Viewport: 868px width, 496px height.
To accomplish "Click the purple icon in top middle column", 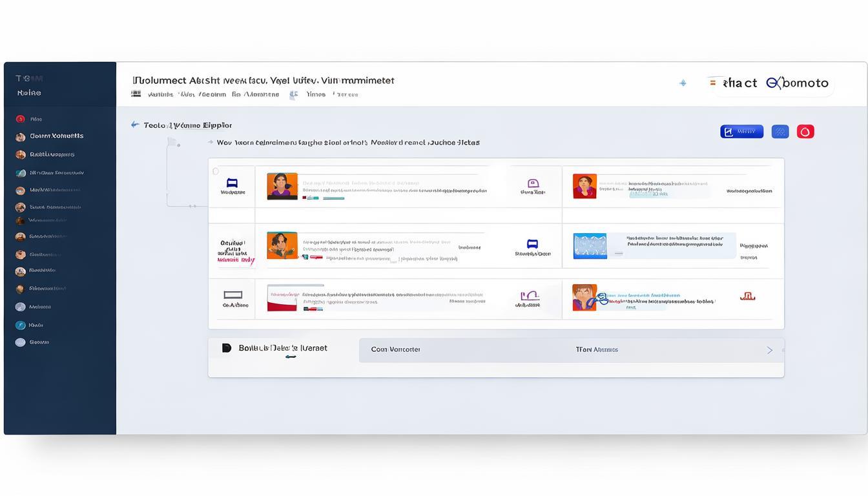I will (533, 183).
